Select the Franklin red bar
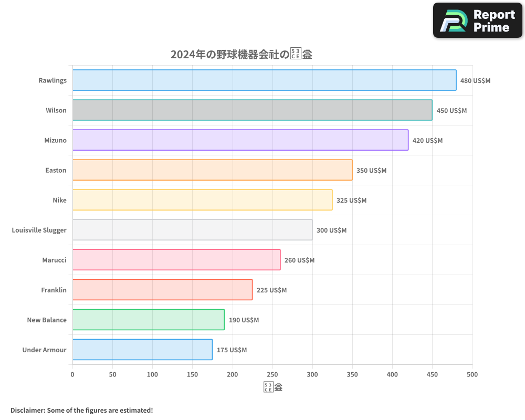This screenshot has width=525, height=420. 162,290
